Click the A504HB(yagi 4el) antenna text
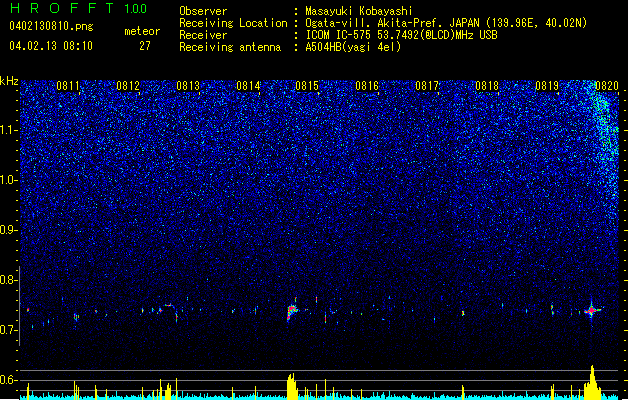The image size is (629, 400). pos(353,47)
